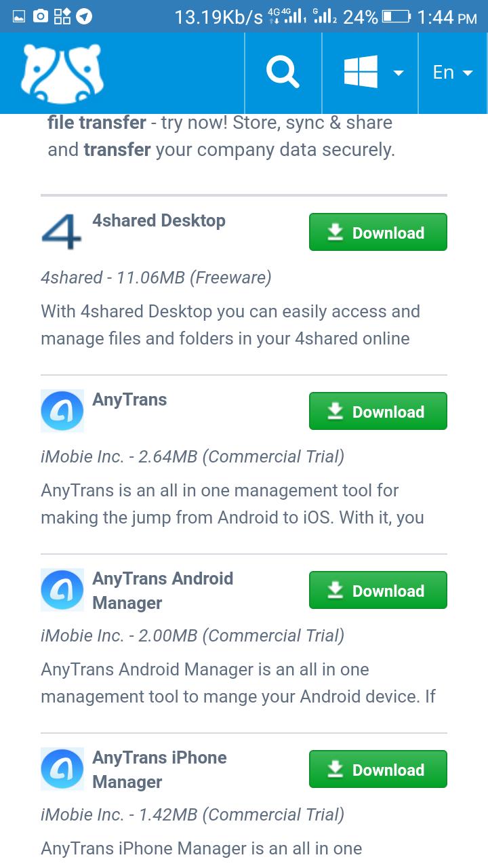Select the Windows platform icon

[361, 72]
